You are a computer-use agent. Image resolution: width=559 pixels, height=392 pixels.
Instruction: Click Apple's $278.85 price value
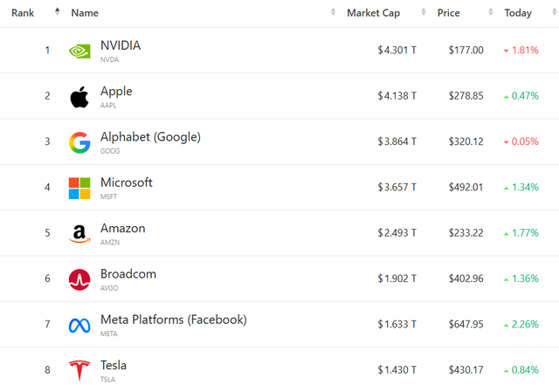click(466, 96)
